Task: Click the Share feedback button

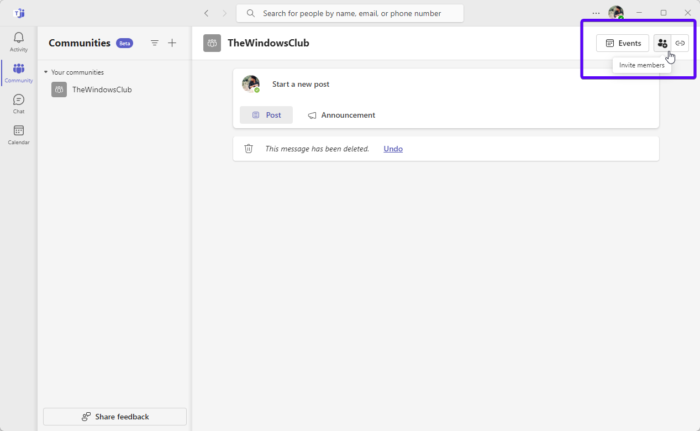Action: [114, 416]
